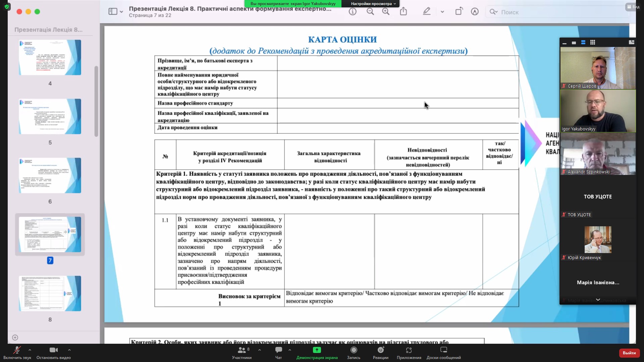
Task: Click the sidebar thumbnail scrollbar
Action: 96,101
